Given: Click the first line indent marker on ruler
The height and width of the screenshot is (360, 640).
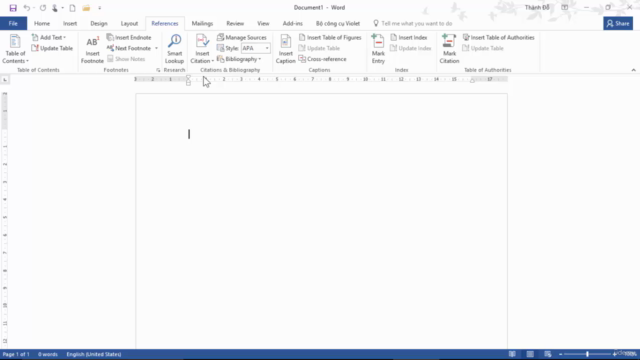Looking at the screenshot, I should [x=188, y=77].
